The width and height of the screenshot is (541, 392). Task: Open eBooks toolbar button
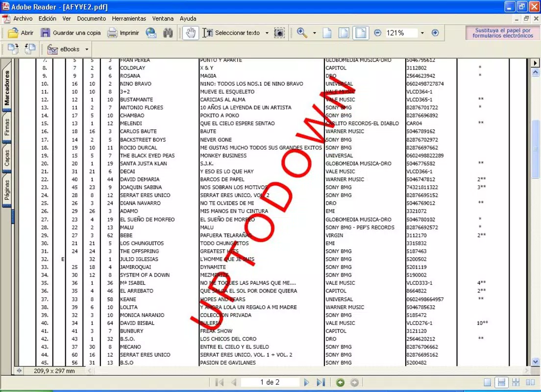(63, 49)
